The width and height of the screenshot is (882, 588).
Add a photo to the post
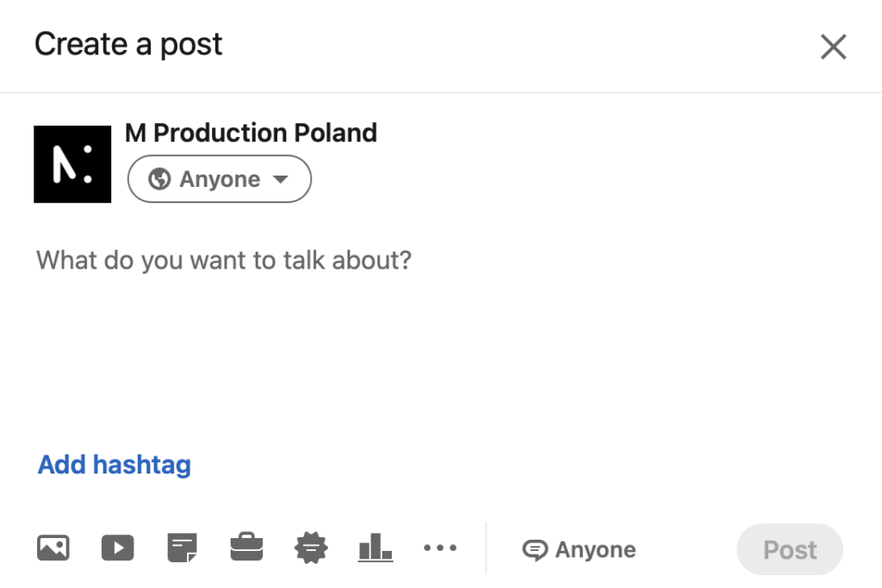pos(53,548)
